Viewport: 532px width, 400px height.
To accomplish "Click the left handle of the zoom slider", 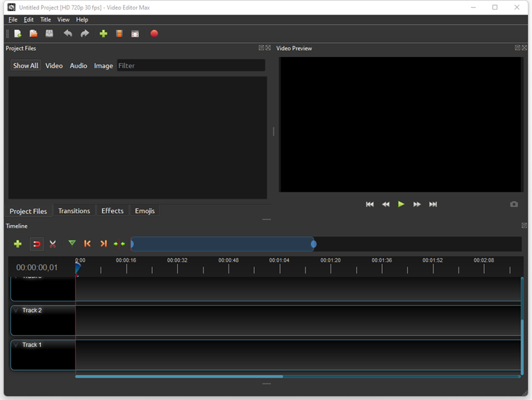I will (x=132, y=244).
